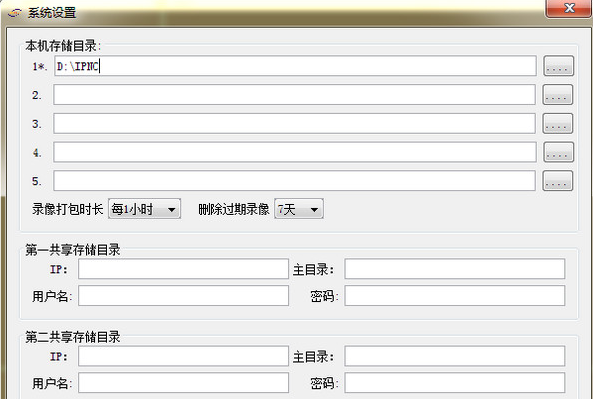
Task: Click the browse button for storage directory 2
Action: (558, 95)
